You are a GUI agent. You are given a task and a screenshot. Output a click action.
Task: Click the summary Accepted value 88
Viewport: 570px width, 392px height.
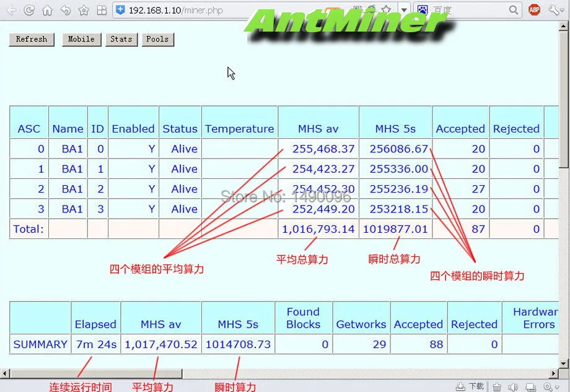pyautogui.click(x=436, y=344)
